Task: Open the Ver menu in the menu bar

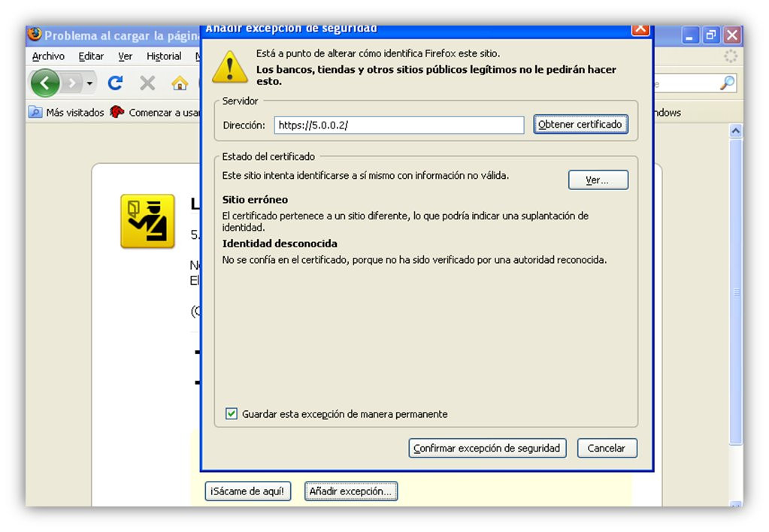Action: 125,56
